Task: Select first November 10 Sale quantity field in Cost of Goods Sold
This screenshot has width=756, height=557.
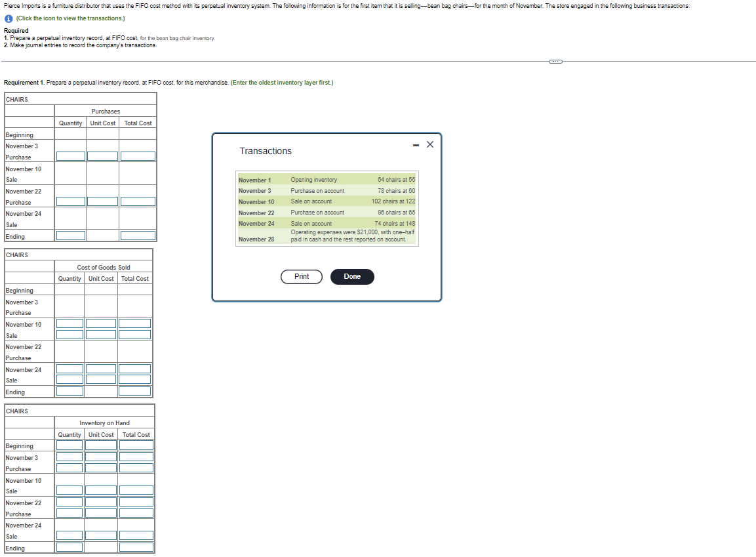Action: (x=70, y=323)
